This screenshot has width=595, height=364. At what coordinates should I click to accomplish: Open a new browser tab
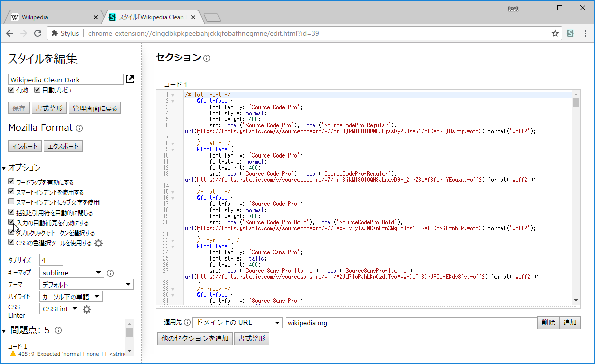212,18
